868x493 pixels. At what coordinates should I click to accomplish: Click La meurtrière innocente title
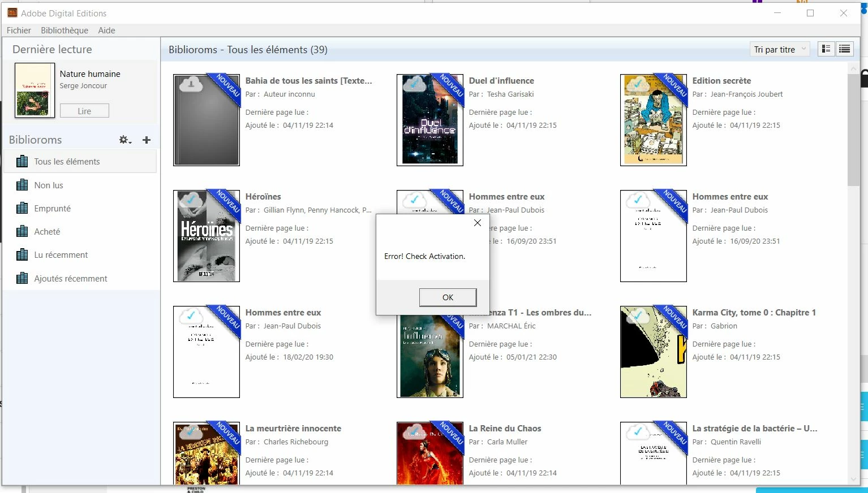(293, 429)
